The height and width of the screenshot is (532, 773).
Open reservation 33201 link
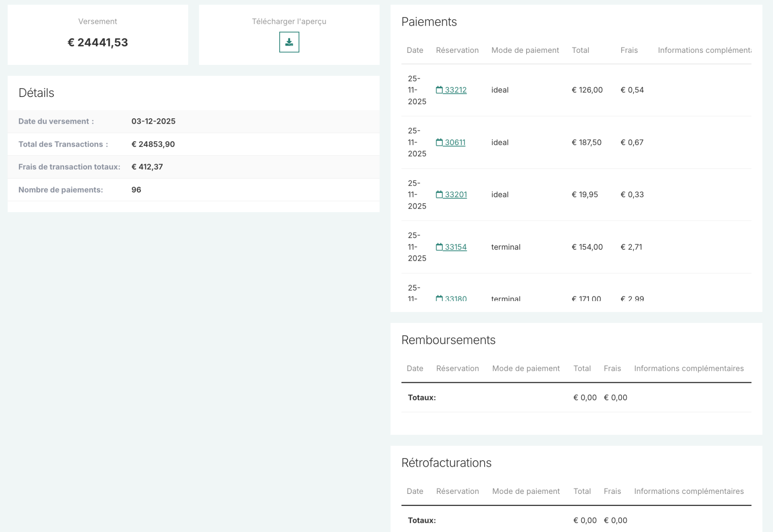point(456,194)
